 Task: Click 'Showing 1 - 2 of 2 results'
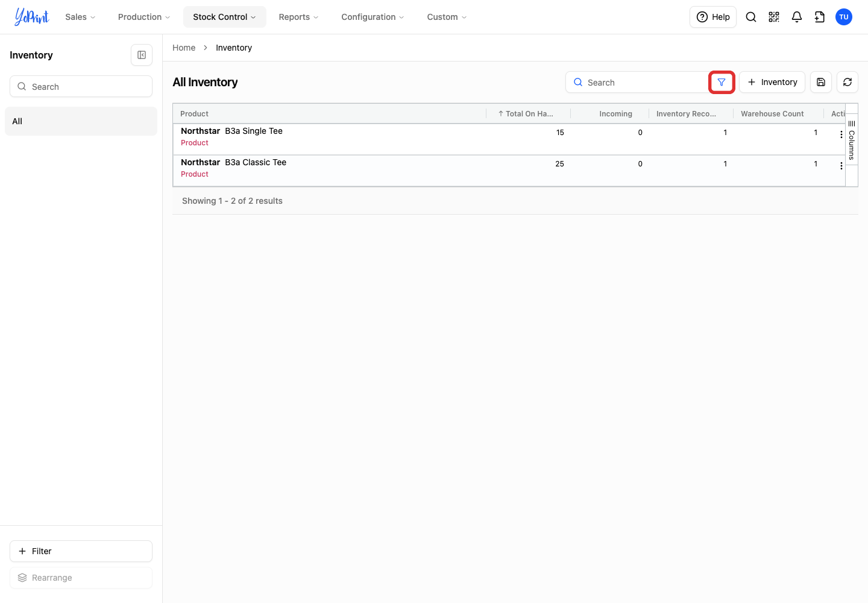coord(232,201)
